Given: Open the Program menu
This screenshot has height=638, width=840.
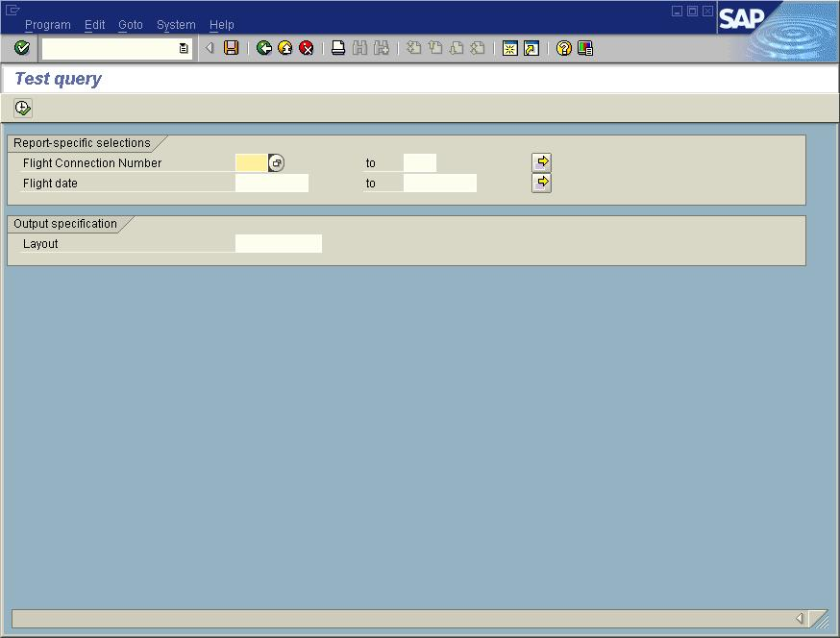Looking at the screenshot, I should click(x=48, y=25).
